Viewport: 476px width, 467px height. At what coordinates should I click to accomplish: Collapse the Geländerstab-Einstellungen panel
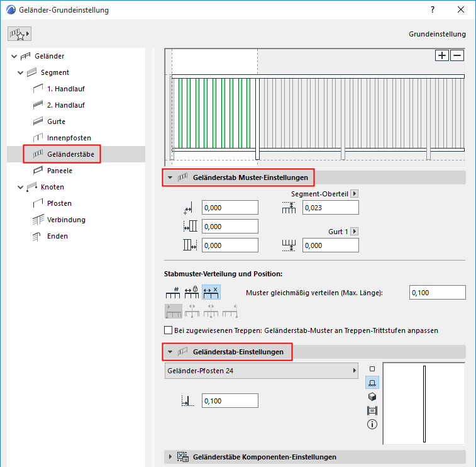point(170,352)
